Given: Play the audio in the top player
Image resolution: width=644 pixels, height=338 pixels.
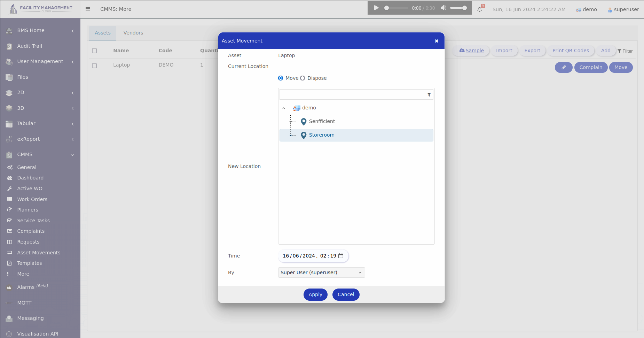Looking at the screenshot, I should click(376, 8).
